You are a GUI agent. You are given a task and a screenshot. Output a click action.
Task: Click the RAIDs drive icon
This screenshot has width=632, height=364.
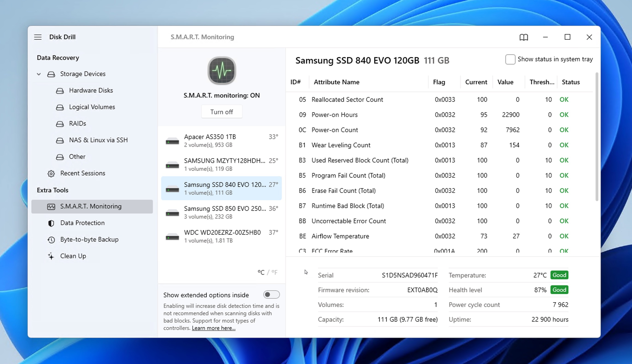tap(60, 124)
